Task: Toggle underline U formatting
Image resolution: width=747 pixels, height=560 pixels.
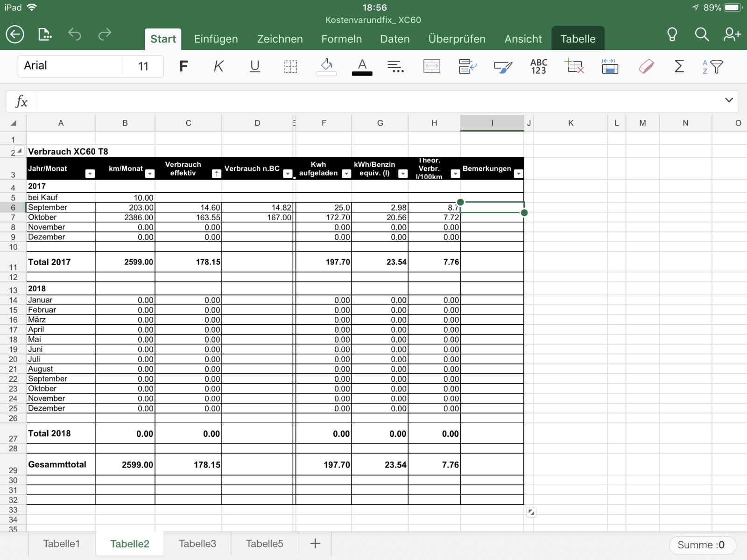Action: [x=254, y=67]
